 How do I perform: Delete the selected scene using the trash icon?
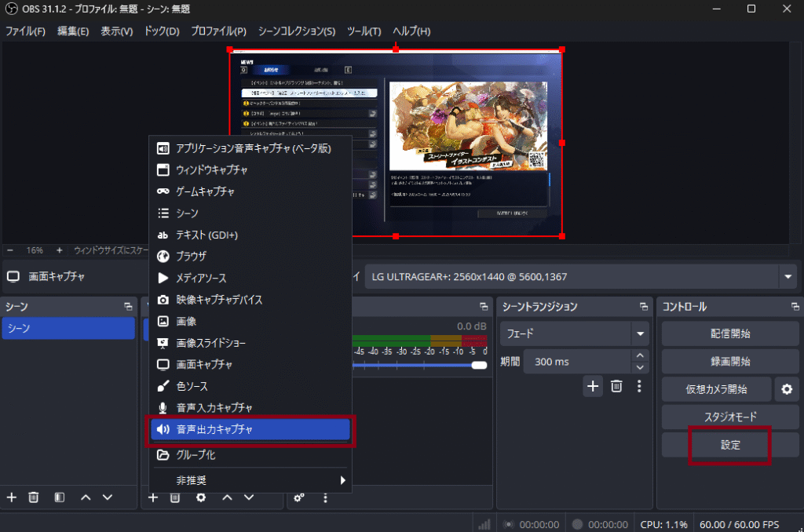[33, 497]
